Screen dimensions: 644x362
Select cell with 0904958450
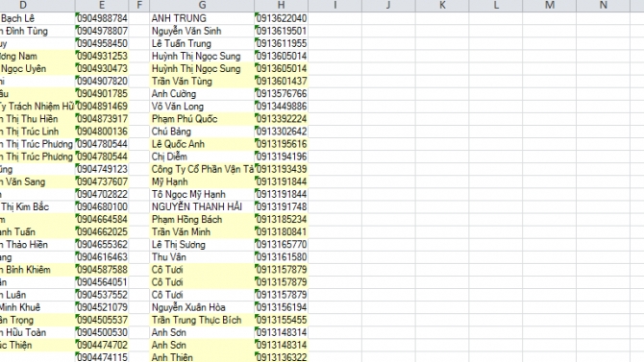coord(102,43)
